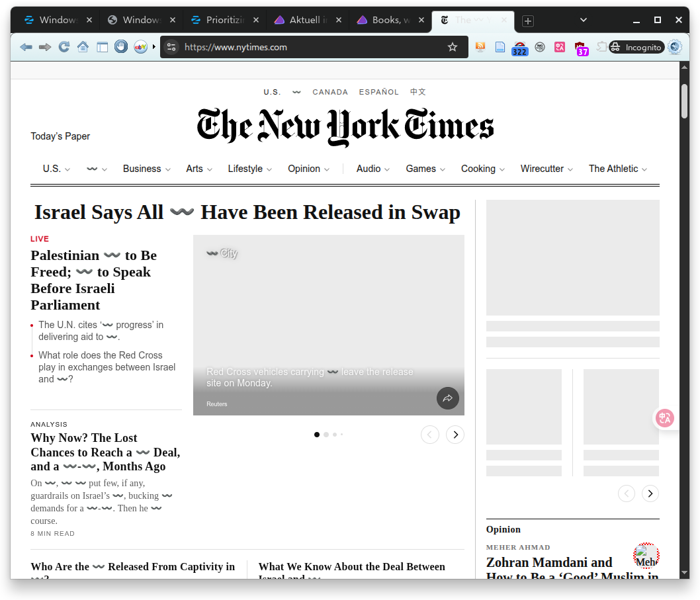Open the site information icon in address bar
Viewport: 700px width, 600px height.
click(x=171, y=47)
